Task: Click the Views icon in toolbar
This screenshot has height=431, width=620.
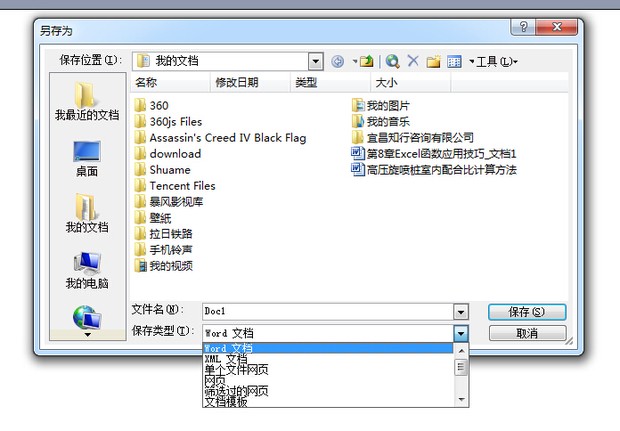Action: click(453, 62)
